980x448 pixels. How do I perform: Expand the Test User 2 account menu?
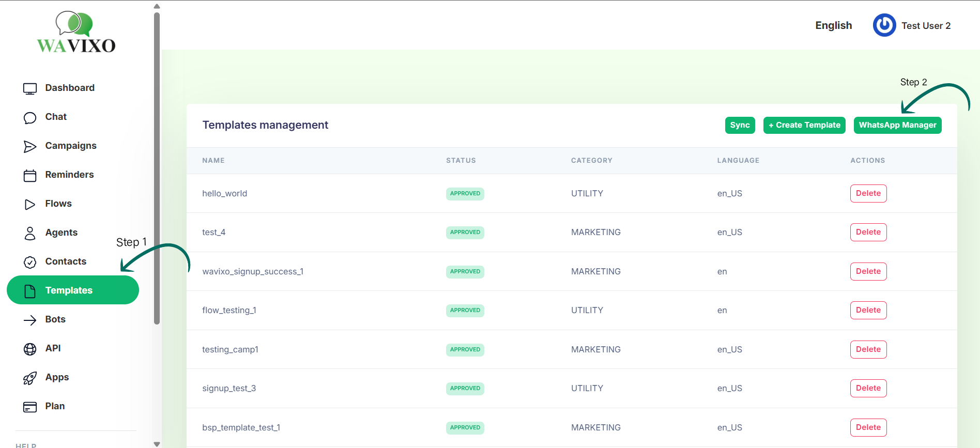[x=926, y=26]
